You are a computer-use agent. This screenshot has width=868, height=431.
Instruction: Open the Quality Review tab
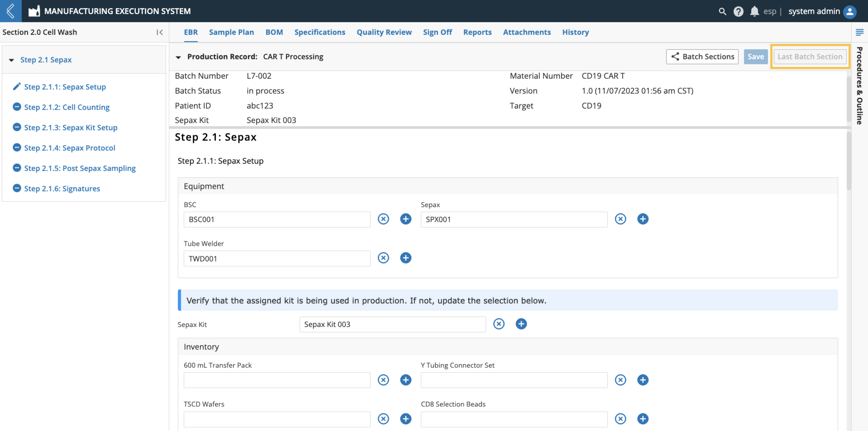(384, 32)
